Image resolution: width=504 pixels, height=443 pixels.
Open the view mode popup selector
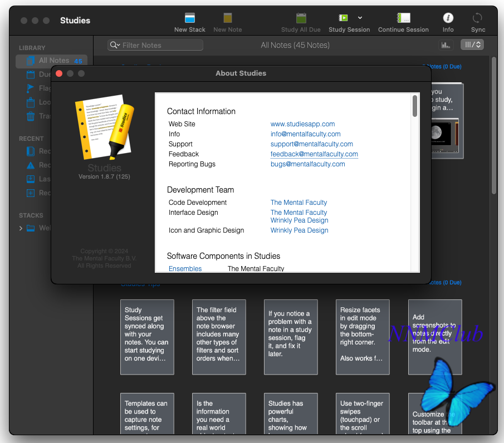click(472, 45)
